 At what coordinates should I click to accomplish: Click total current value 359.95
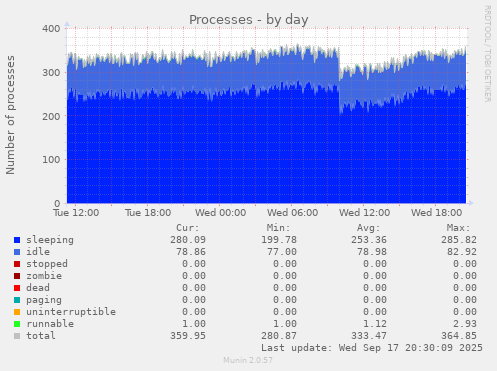pyautogui.click(x=188, y=336)
